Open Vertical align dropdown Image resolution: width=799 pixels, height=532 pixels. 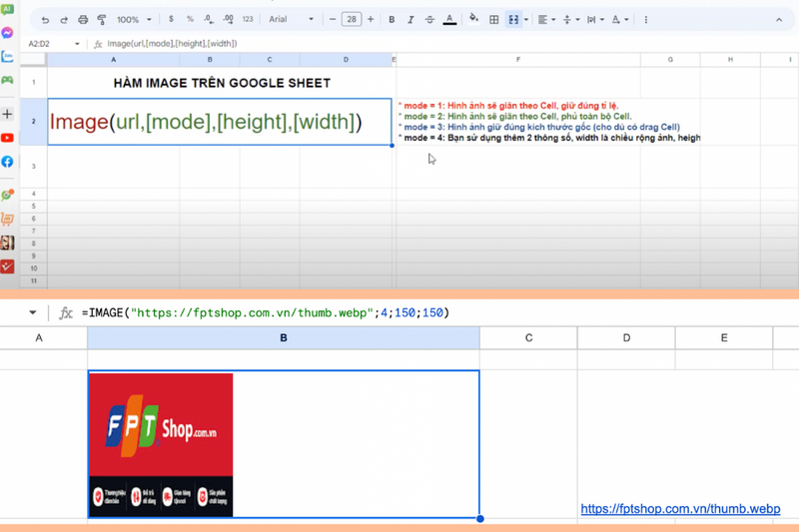pyautogui.click(x=570, y=20)
